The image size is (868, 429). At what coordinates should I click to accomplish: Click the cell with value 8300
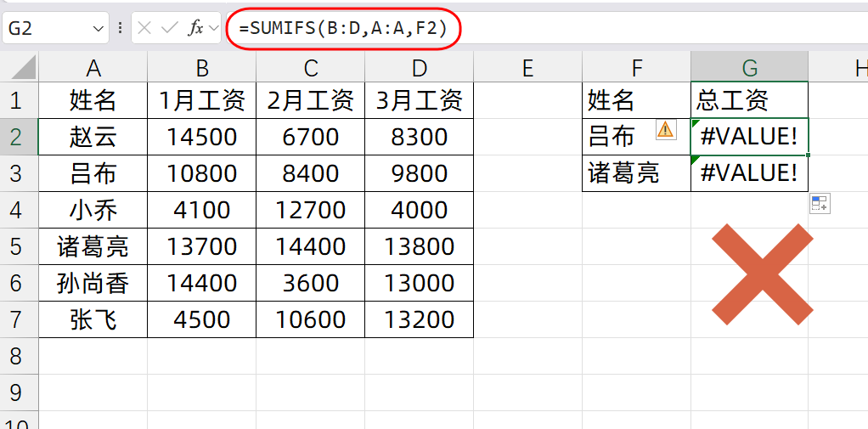point(419,137)
